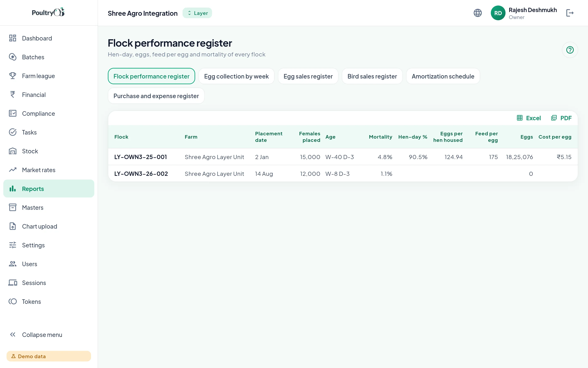588x368 pixels.
Task: Click the Hen-day % column header
Action: pos(413,137)
